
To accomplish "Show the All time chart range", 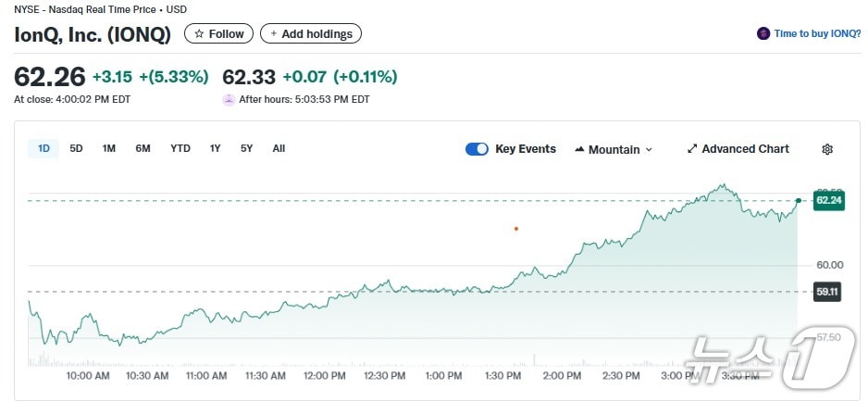I will coord(279,148).
